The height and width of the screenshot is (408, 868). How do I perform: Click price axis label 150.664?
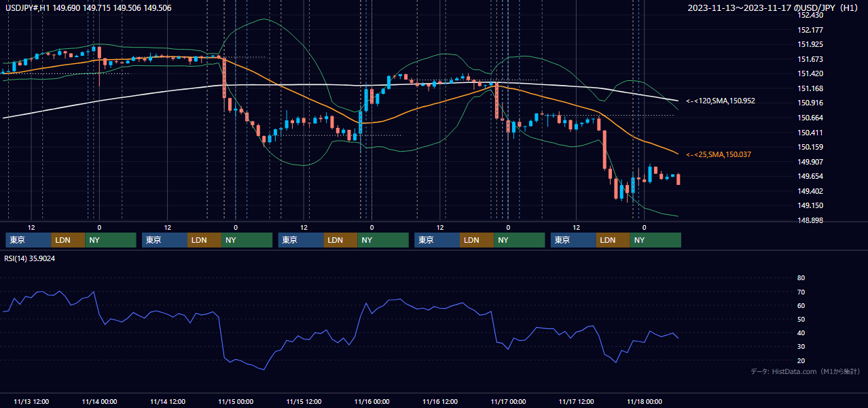[x=810, y=118]
